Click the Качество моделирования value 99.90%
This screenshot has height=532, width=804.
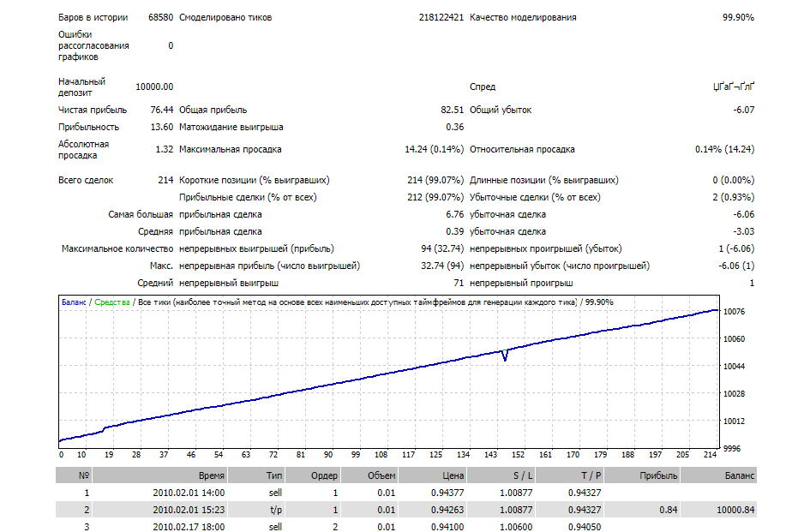[738, 17]
